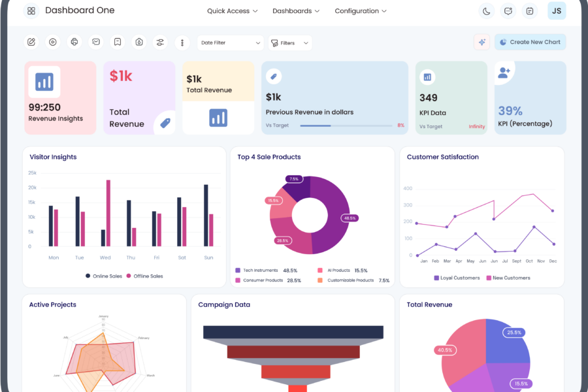This screenshot has height=392, width=588.
Task: Open the Date Filter dropdown
Action: point(231,43)
